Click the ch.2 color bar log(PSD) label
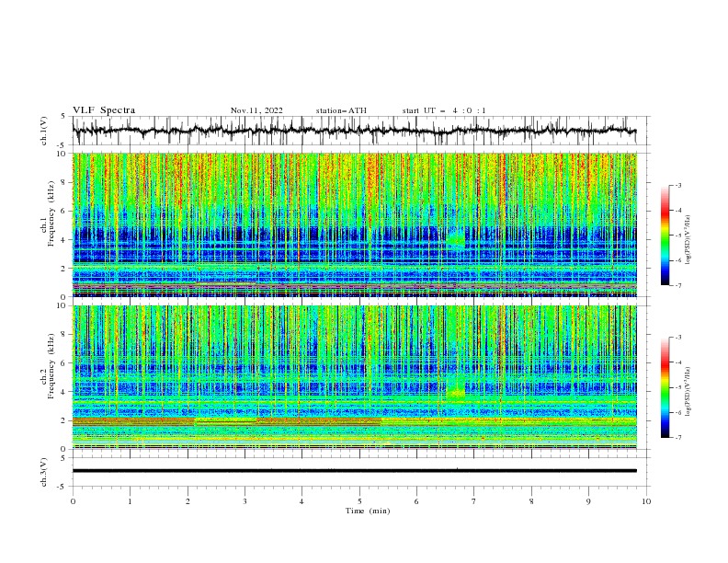 [688, 392]
